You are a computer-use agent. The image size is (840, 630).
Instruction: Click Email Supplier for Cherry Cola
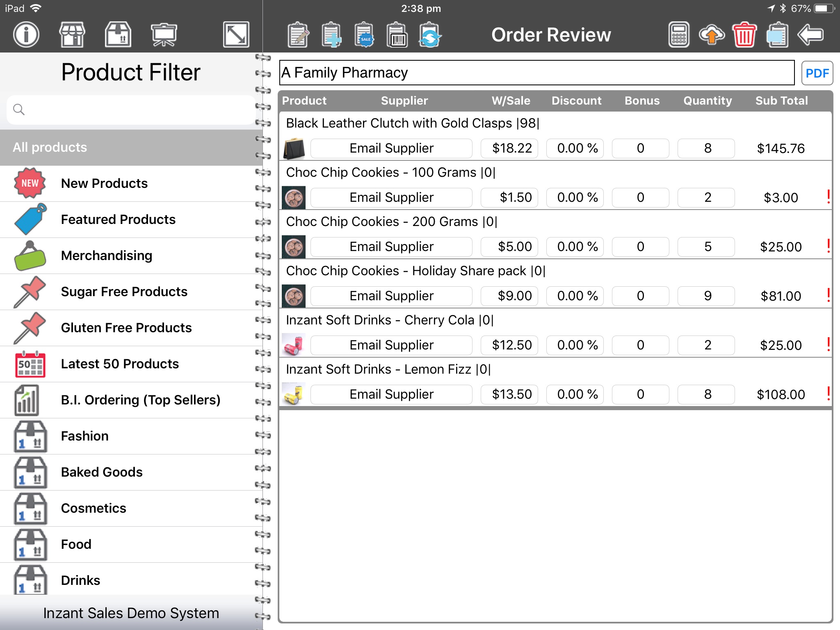click(x=391, y=345)
